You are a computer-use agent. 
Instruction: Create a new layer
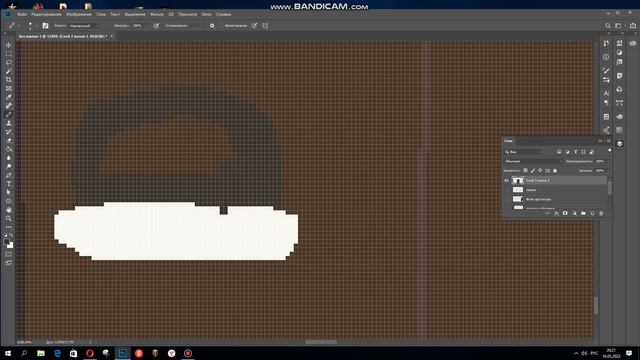point(592,213)
